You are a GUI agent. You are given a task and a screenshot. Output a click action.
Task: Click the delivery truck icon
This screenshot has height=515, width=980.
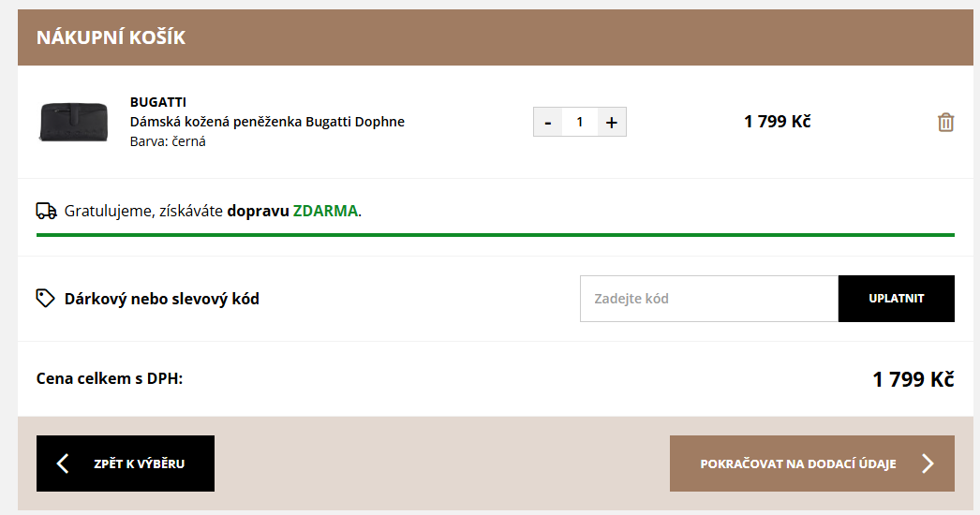point(46,211)
